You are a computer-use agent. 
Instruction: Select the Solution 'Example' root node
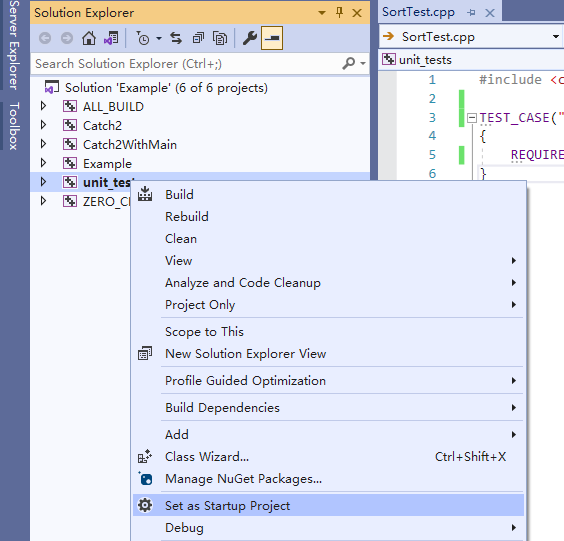(166, 88)
